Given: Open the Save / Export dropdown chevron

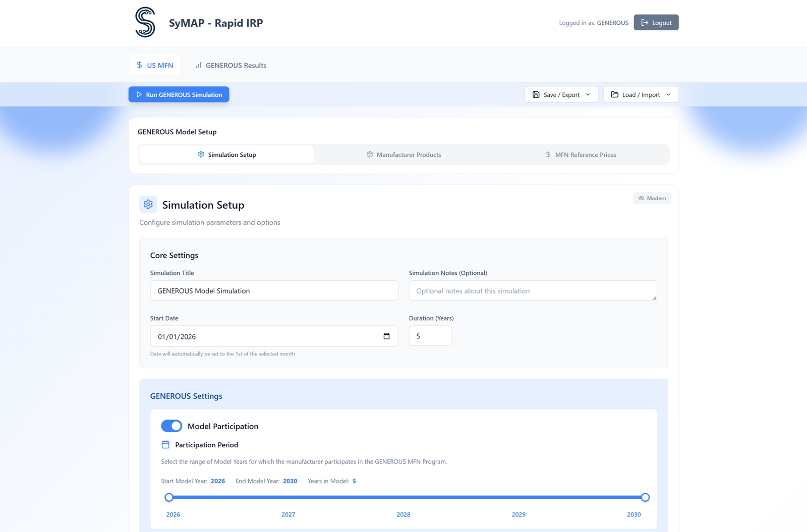Looking at the screenshot, I should pos(588,94).
